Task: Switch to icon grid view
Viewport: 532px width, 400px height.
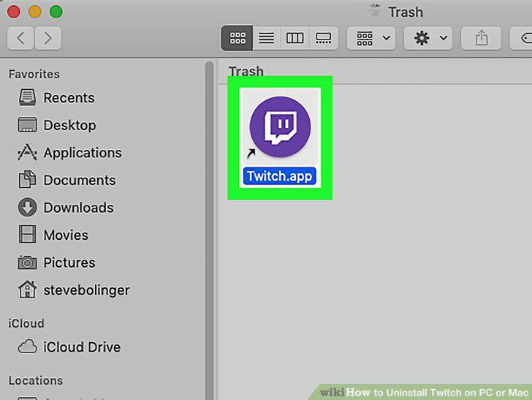Action: click(x=237, y=38)
